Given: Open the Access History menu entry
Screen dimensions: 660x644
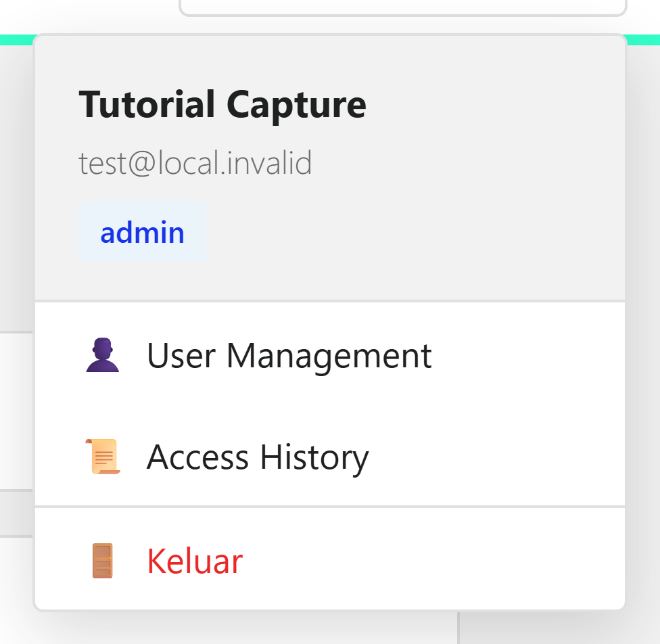Looking at the screenshot, I should point(330,457).
